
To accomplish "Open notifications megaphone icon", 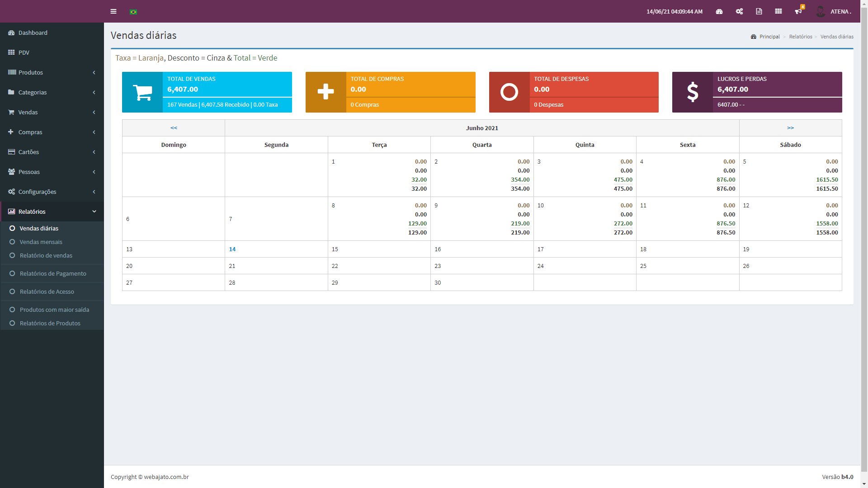I will tap(798, 11).
